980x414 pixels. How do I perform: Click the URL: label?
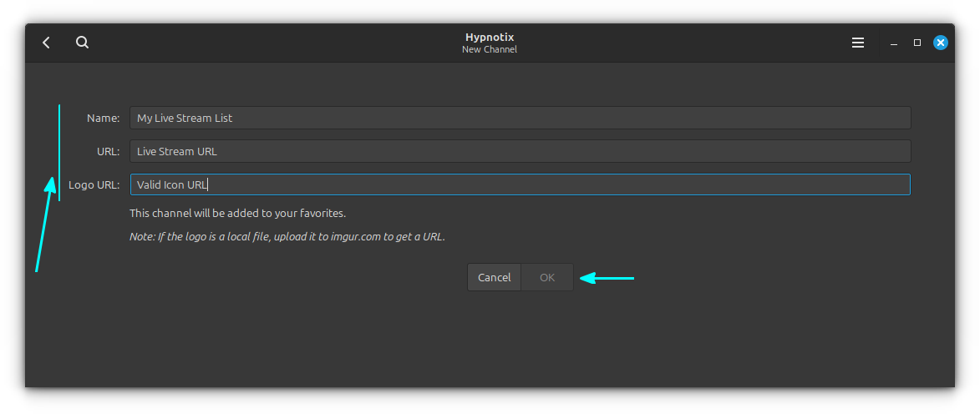click(108, 151)
